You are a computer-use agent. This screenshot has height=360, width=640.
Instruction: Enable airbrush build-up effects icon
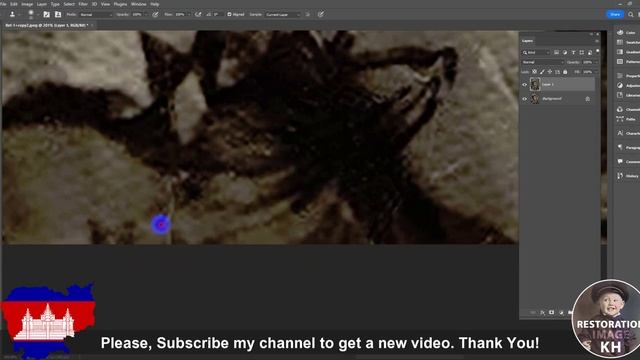[198, 14]
